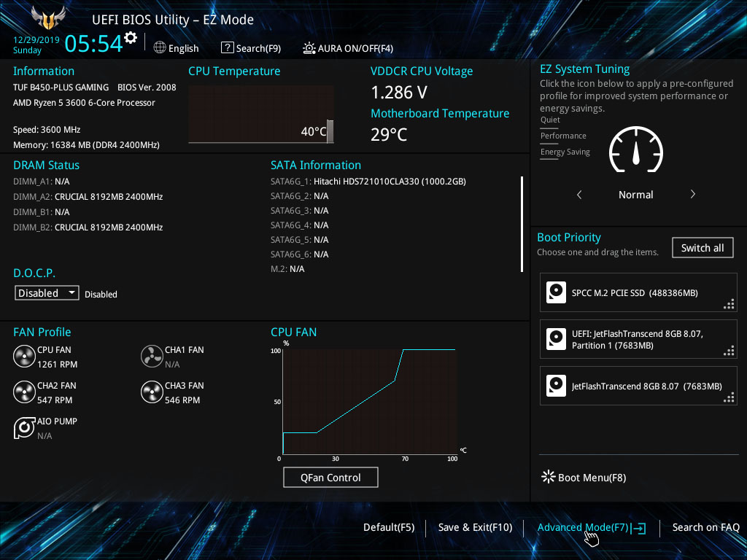
Task: Click SATA6G_2: N/A entry
Action: tap(300, 195)
